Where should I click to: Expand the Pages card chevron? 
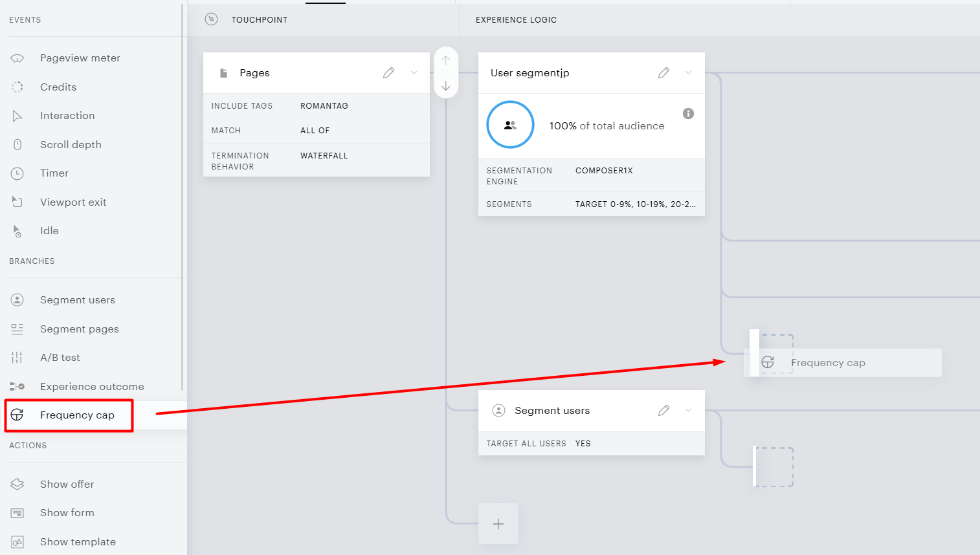tap(414, 73)
